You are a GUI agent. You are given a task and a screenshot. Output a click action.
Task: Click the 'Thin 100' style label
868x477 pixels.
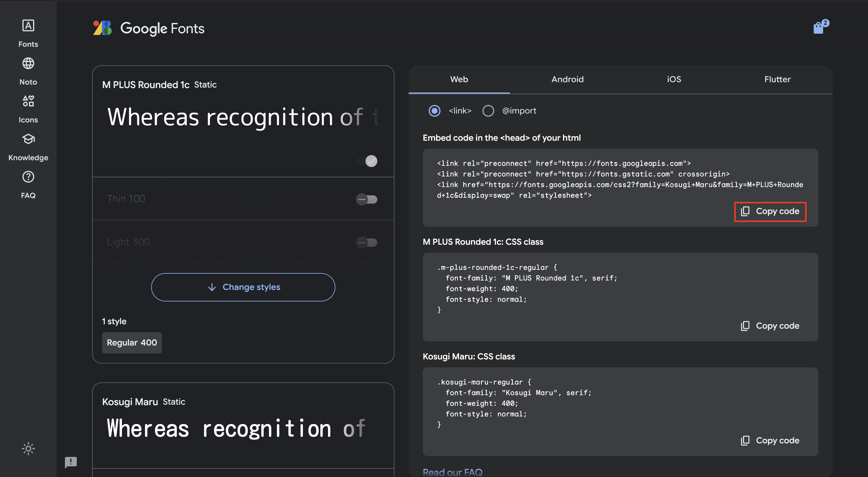126,199
